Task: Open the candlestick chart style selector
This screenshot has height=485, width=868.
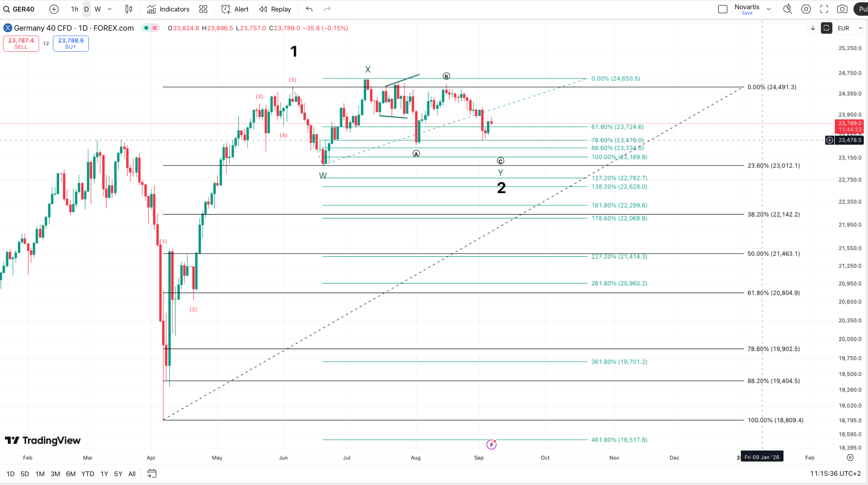Action: pos(129,9)
